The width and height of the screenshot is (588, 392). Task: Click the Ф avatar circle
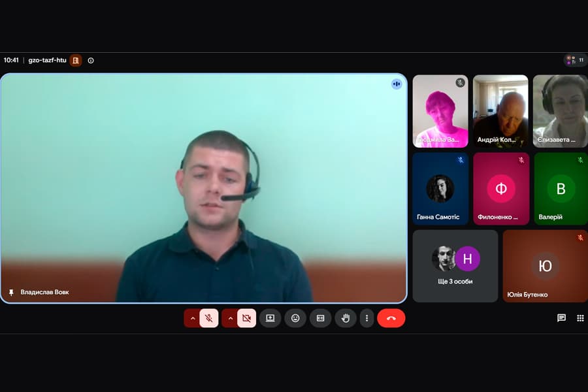(501, 189)
